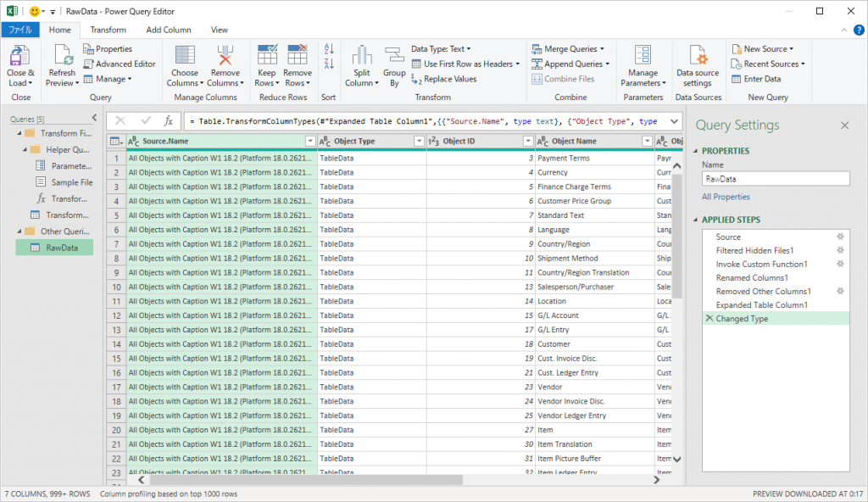Select the Expanded Table Column1 step
This screenshot has height=502, width=868.
776,304
